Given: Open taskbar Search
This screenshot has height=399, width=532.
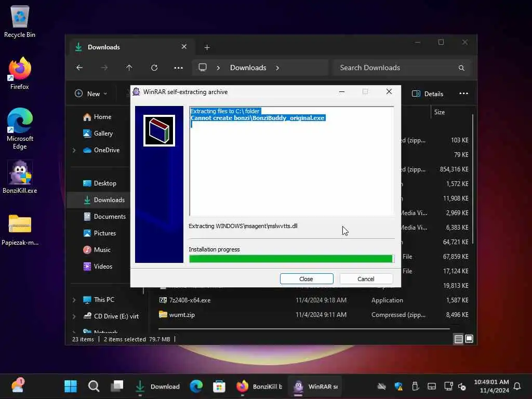Looking at the screenshot, I should click(94, 386).
